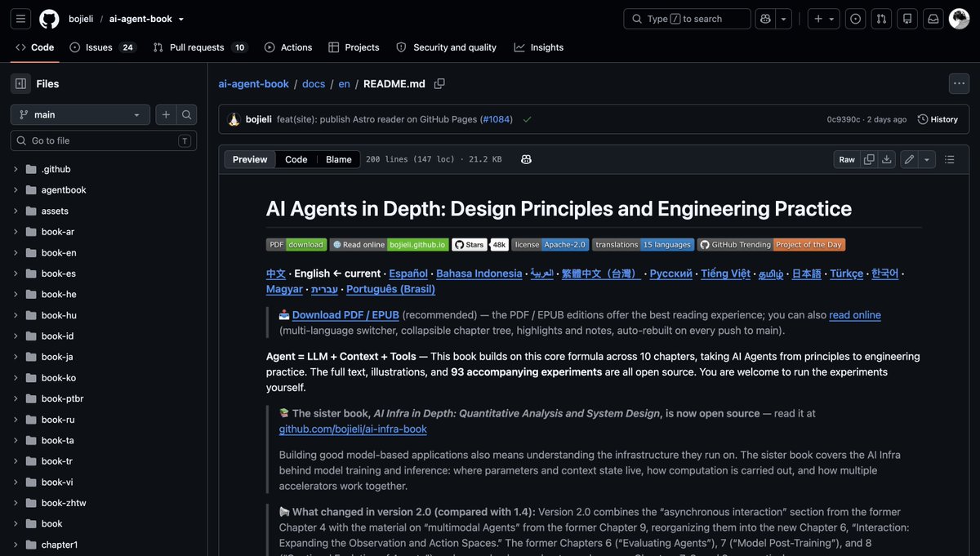Open the book-zhtw folder
The width and height of the screenshot is (980, 556).
pyautogui.click(x=64, y=503)
